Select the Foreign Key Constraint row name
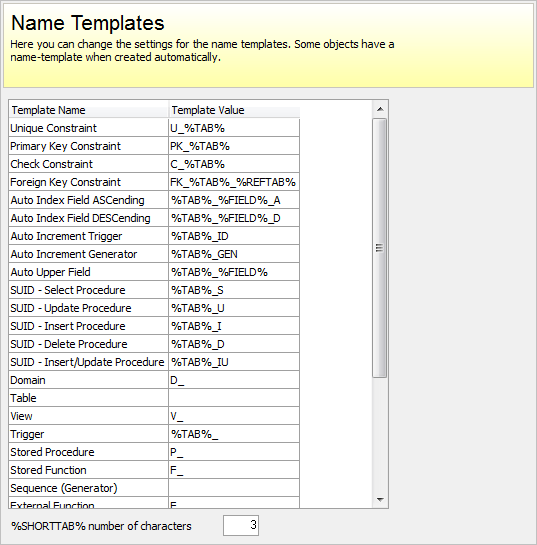The width and height of the screenshot is (537, 545). tap(89, 182)
